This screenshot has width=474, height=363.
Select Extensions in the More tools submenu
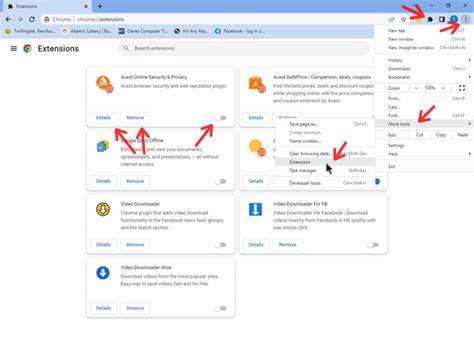[325, 162]
